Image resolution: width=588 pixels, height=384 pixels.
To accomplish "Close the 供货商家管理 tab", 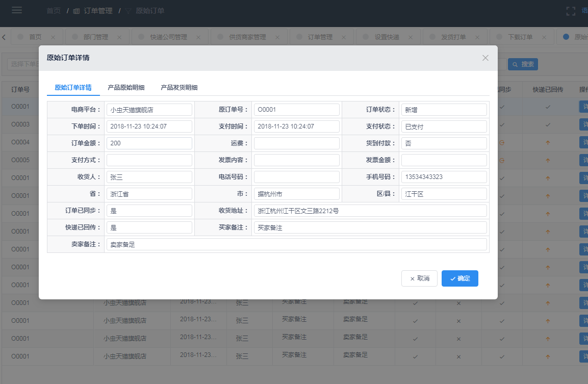I will (277, 37).
